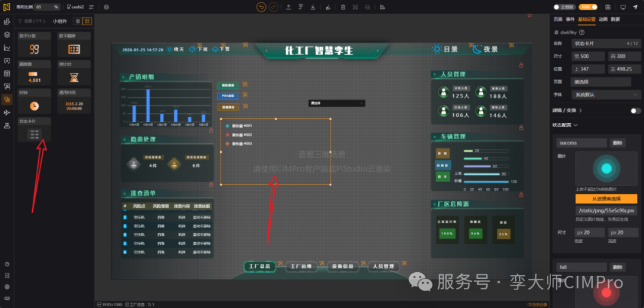644x308 pixels.
Task: Click the 工厂运维 canvas button
Action: click(301, 266)
